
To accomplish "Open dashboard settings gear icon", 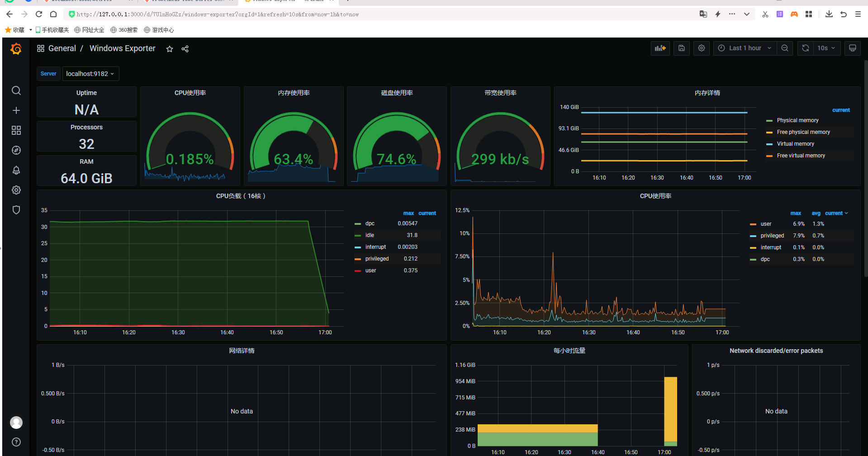I will coord(701,48).
